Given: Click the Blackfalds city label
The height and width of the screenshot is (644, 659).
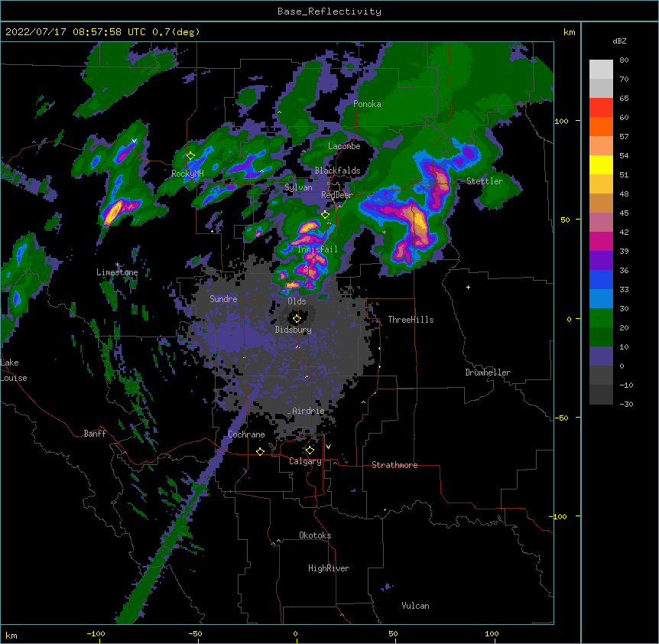Looking at the screenshot, I should [337, 171].
